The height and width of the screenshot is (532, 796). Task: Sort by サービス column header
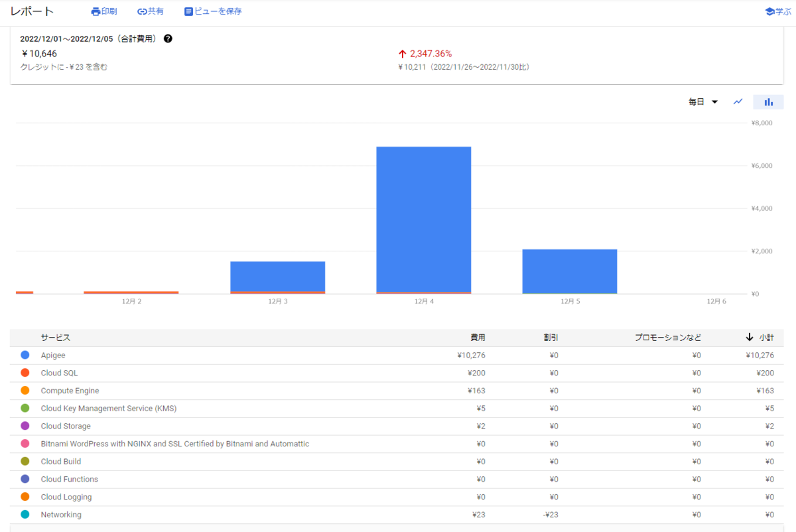(x=55, y=338)
